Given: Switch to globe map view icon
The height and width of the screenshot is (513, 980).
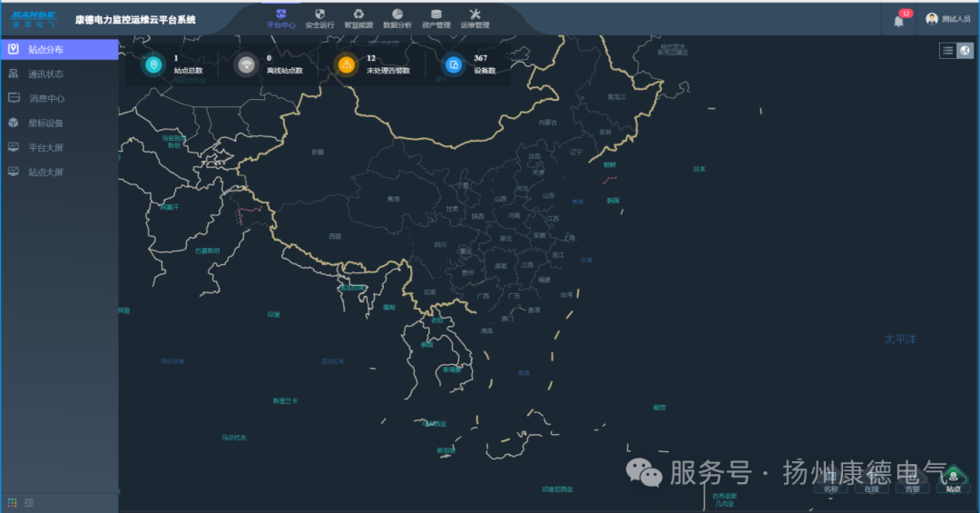Looking at the screenshot, I should (965, 51).
